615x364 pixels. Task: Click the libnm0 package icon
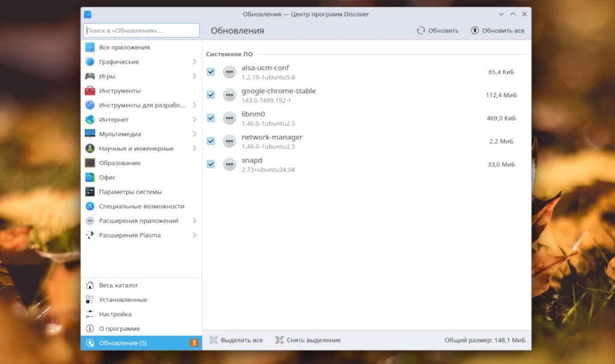point(229,118)
